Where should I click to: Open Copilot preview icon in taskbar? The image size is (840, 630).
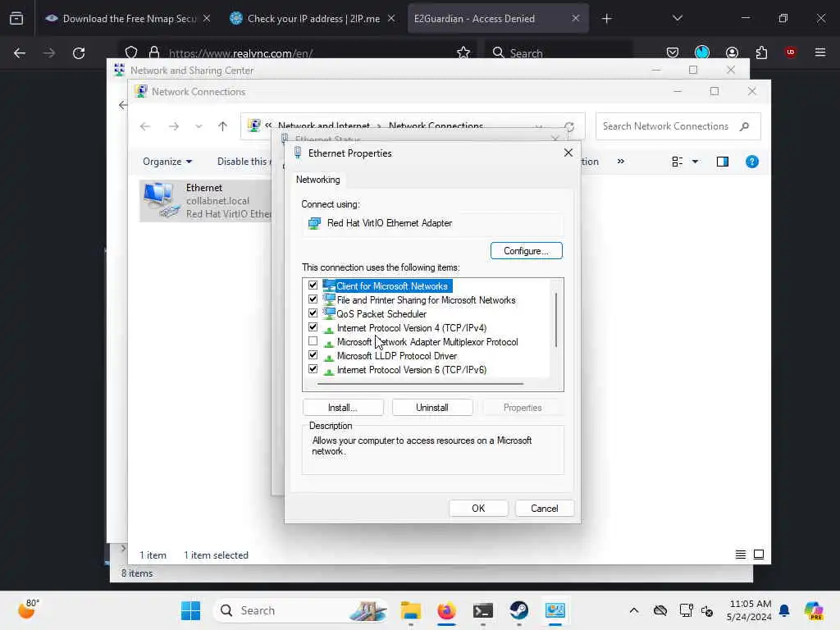[813, 610]
